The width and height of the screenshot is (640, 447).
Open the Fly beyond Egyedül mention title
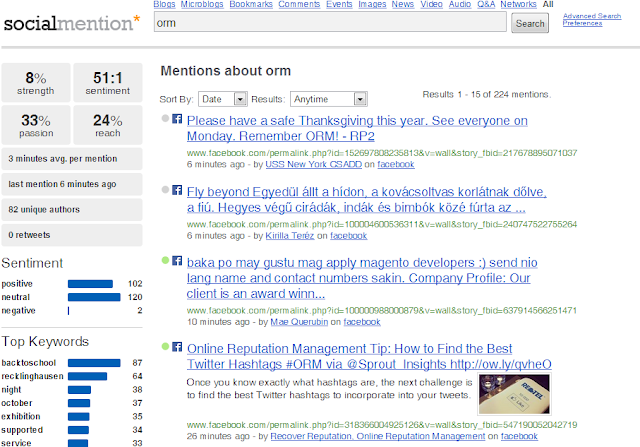point(367,200)
